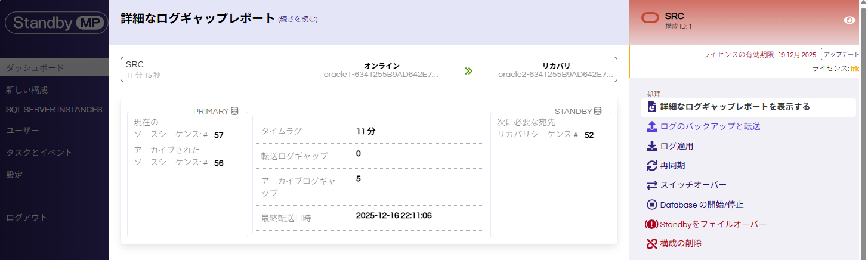This screenshot has width=868, height=260.
Task: Click the SRC configuration summary bar
Action: click(x=369, y=69)
